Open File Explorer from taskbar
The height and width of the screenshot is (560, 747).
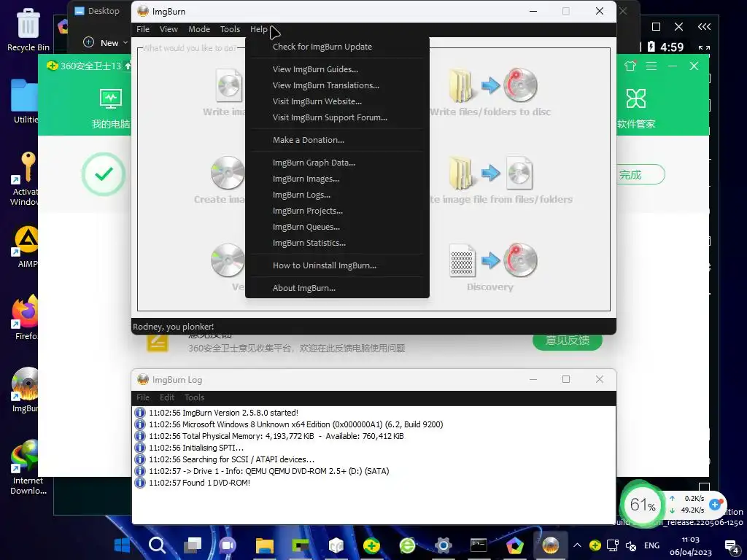[x=264, y=545]
